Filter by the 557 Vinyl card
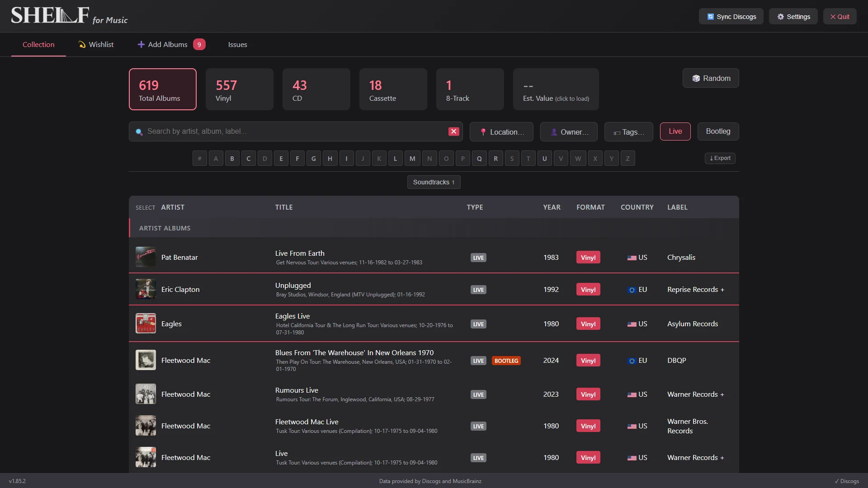The height and width of the screenshot is (488, 868). (x=240, y=89)
